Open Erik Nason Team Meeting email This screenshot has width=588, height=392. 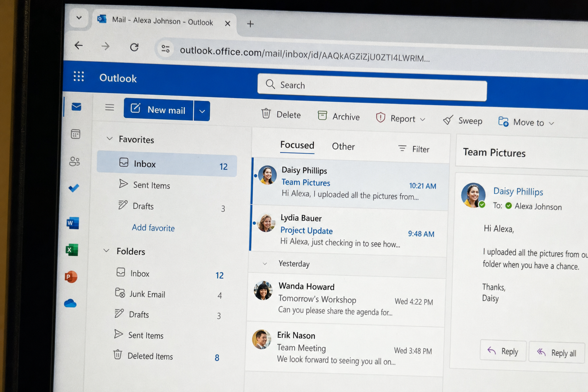tap(344, 348)
